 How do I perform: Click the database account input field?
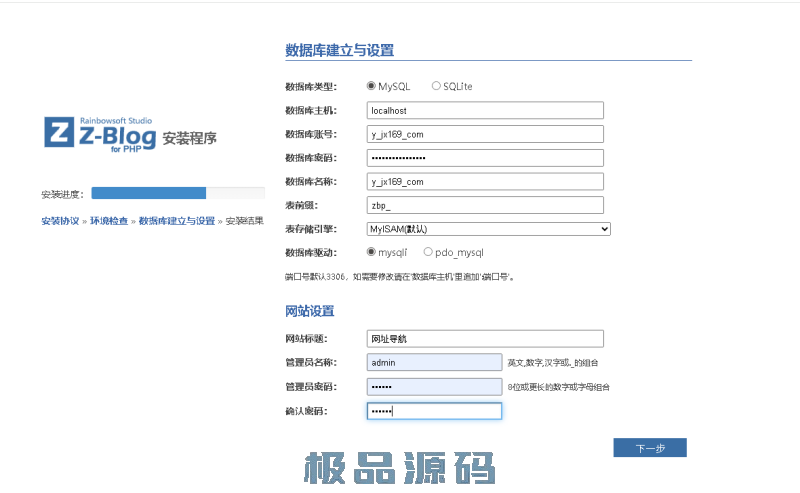[x=485, y=134]
